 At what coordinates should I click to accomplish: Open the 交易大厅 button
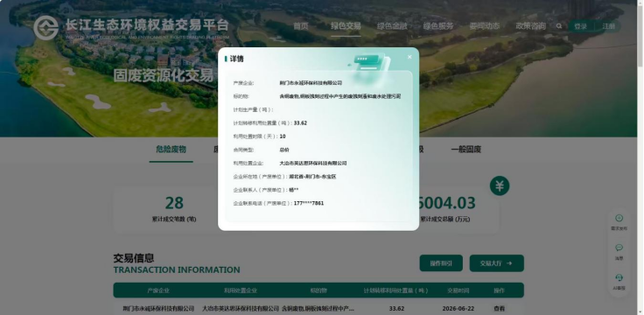[496, 263]
